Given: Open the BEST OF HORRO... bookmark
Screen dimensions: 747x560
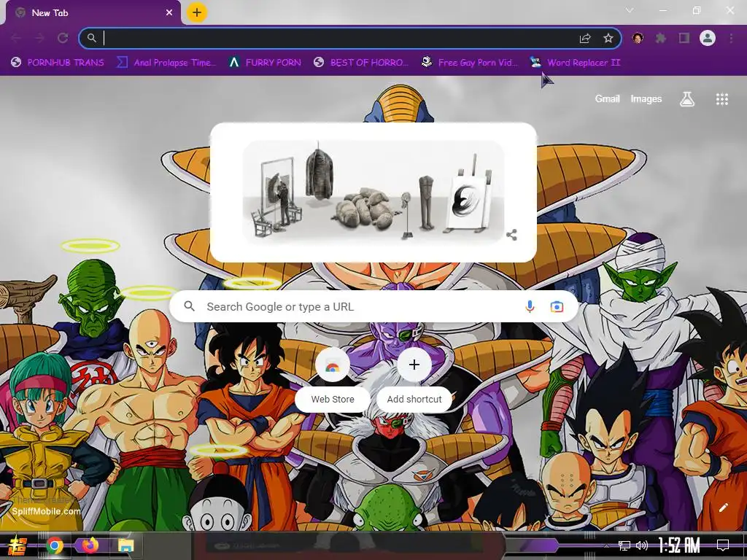Looking at the screenshot, I should (361, 63).
